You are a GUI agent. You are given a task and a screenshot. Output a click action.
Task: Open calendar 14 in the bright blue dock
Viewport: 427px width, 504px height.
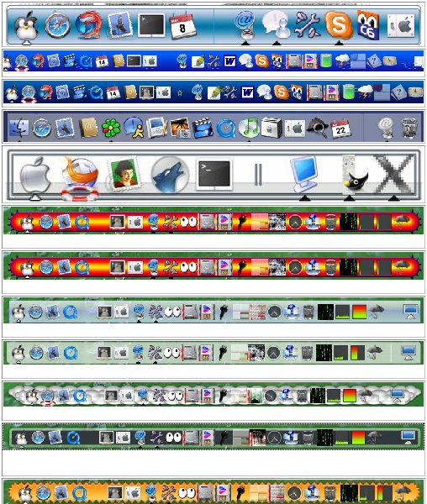tap(102, 60)
